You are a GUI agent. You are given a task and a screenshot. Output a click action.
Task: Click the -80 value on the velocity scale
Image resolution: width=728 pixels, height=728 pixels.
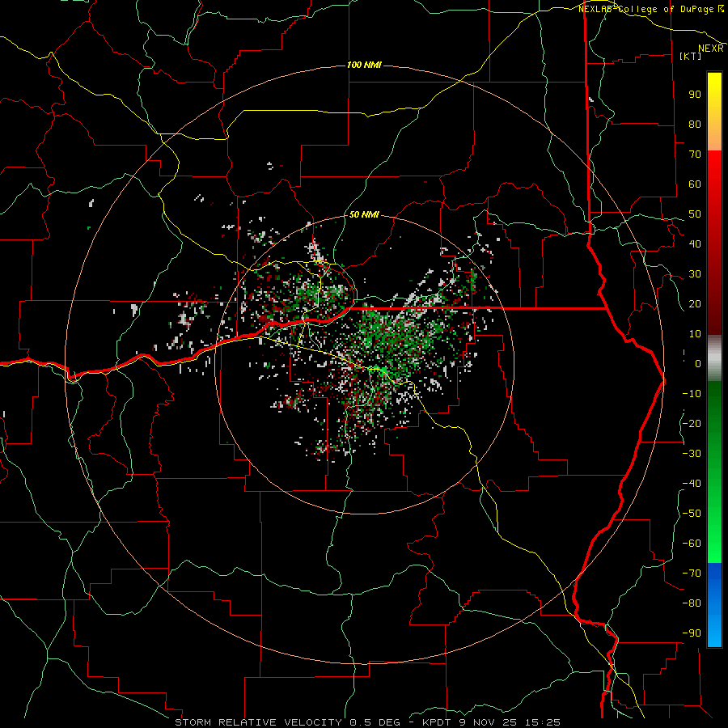692,603
